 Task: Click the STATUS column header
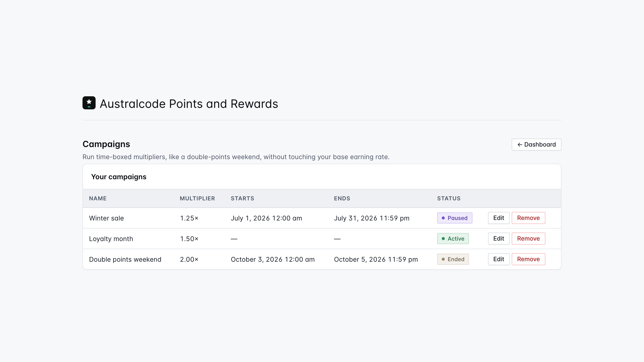point(449,198)
